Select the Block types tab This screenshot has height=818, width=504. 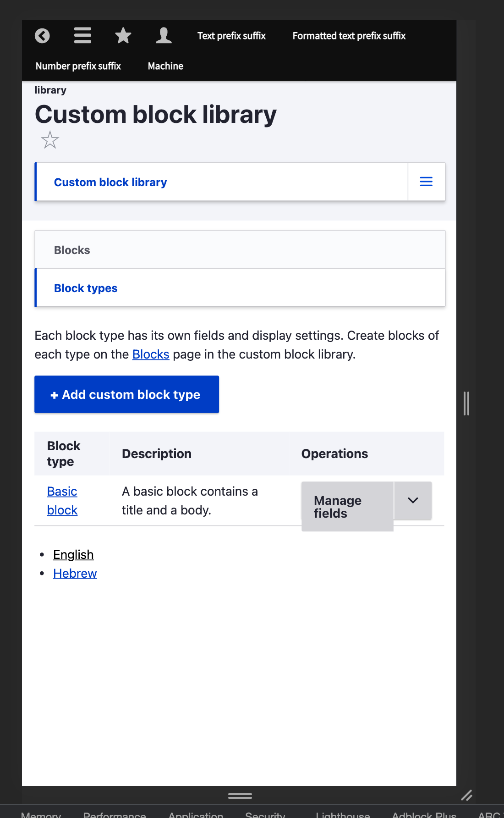[x=86, y=288]
